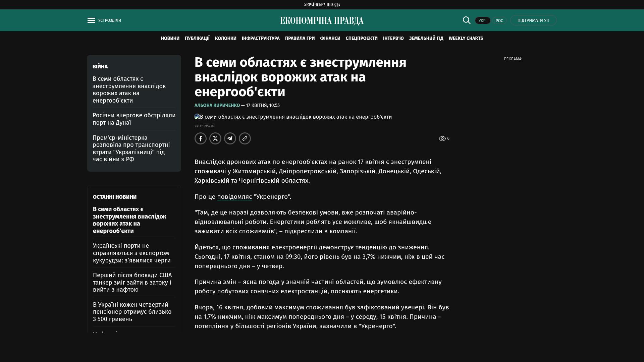644x362 pixels.
Task: Click the Українська правда top logo
Action: click(x=322, y=5)
